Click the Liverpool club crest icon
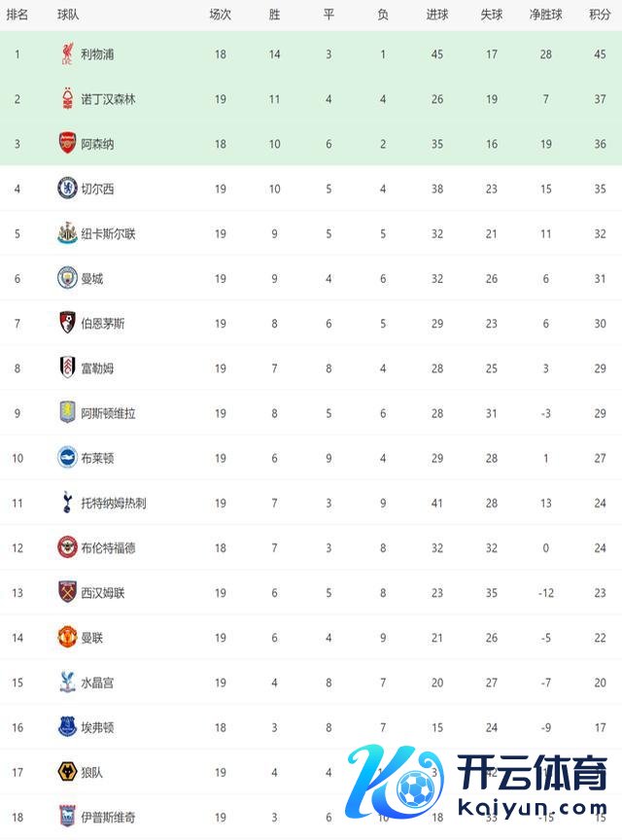 pyautogui.click(x=67, y=54)
